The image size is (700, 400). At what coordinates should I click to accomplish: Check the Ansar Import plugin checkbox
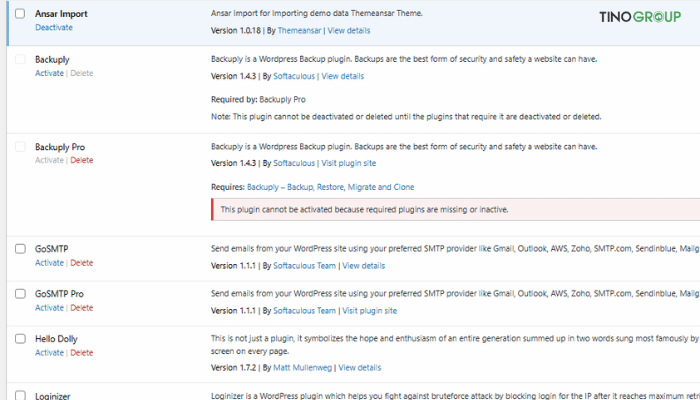tap(20, 13)
